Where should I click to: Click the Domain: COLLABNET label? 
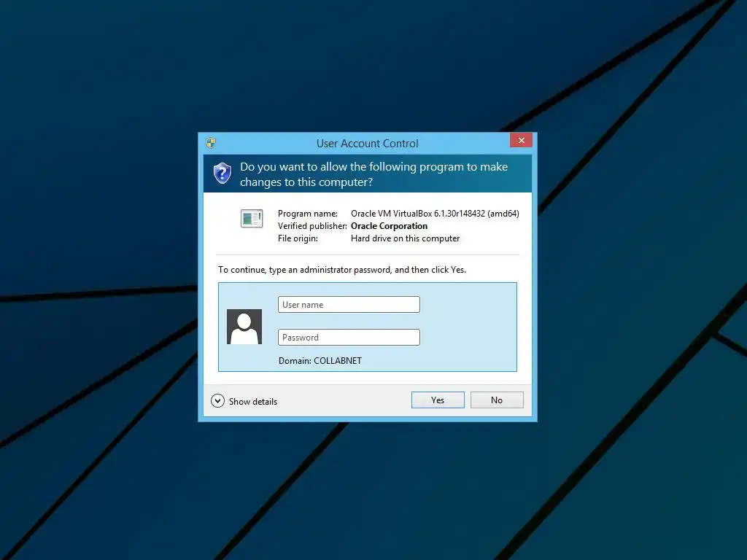(320, 361)
